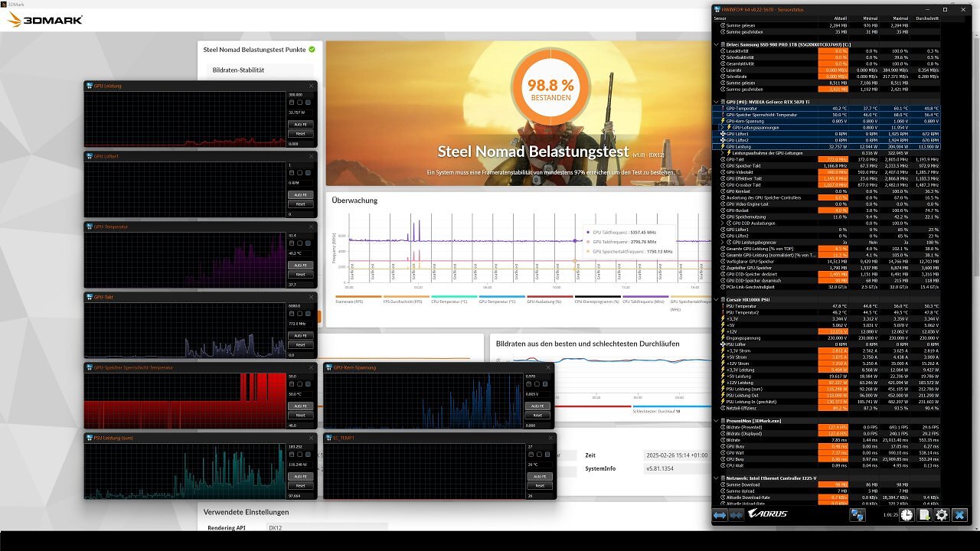Click the blue X close-sensors icon in HWiNFO toolbar
The width and height of the screenshot is (980, 551).
[x=959, y=515]
